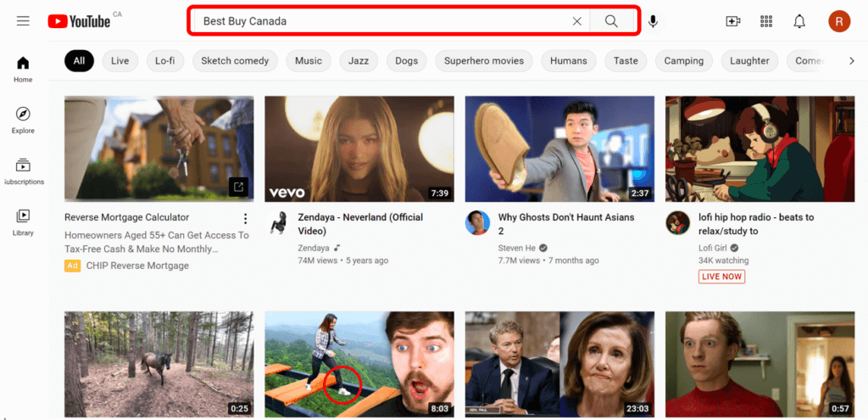
Task: Click the yellow Ad badge
Action: coord(73,266)
